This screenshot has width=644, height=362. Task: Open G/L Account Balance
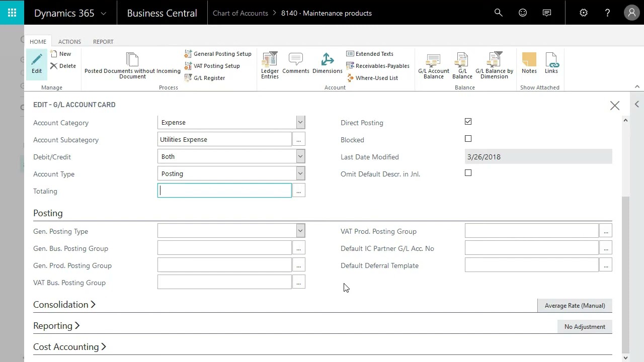point(434,66)
